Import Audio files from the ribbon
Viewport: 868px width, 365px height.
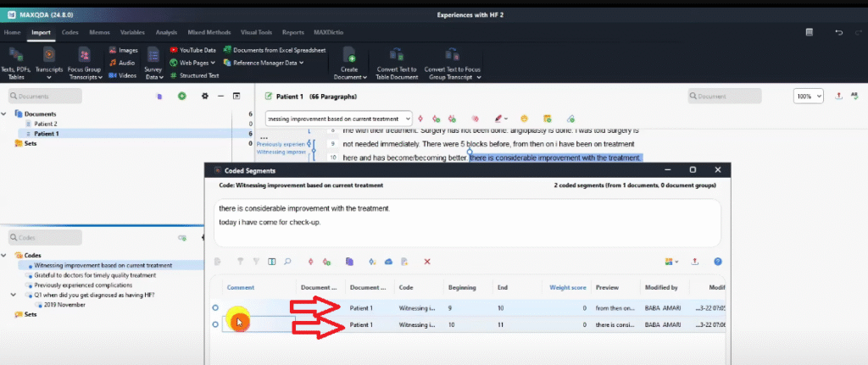click(122, 63)
